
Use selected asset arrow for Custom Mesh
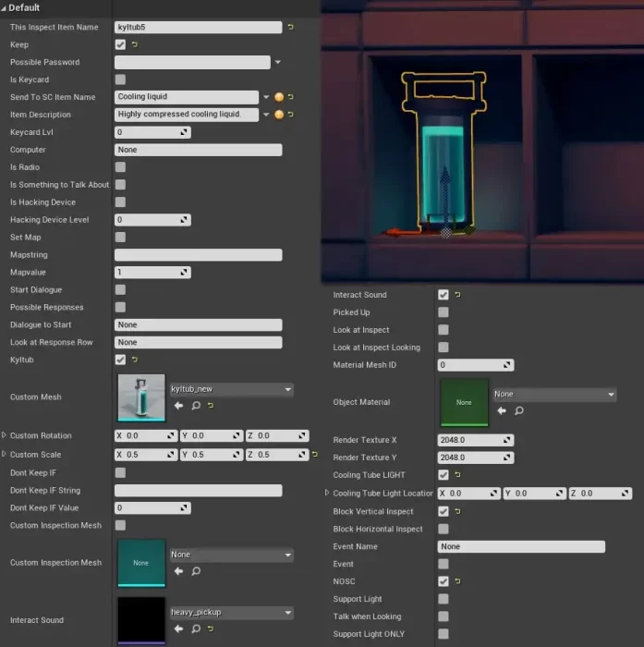pyautogui.click(x=178, y=406)
